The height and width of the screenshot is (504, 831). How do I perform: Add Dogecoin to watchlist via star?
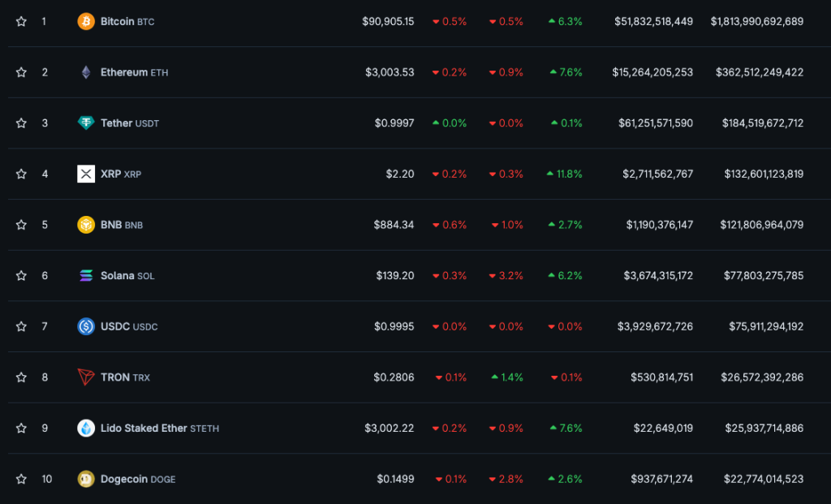tap(21, 479)
